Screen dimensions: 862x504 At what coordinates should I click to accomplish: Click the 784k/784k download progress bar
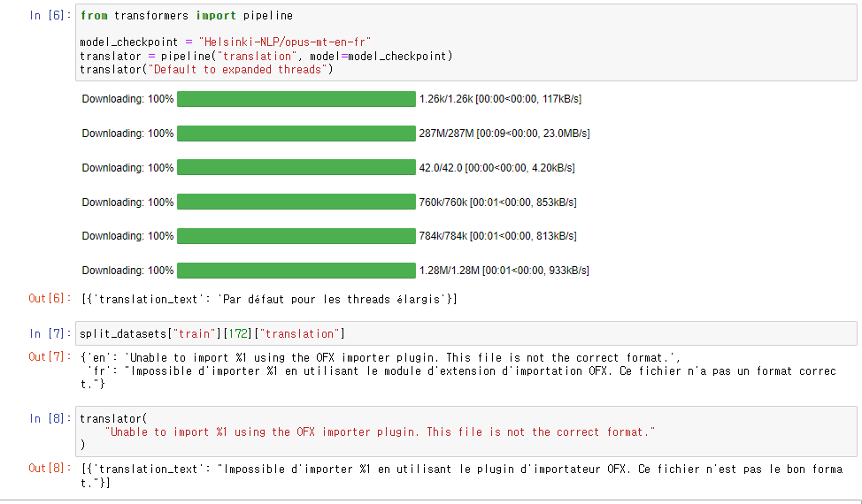(296, 236)
